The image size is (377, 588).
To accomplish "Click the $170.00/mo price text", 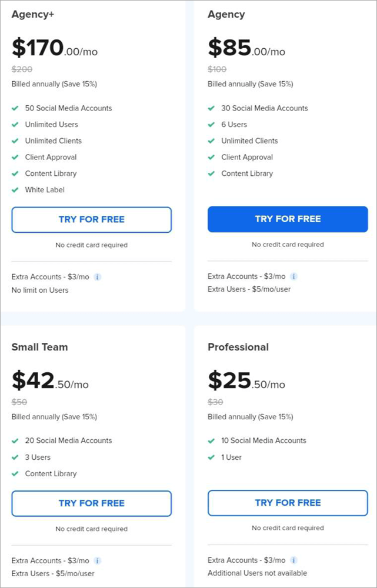I will [x=55, y=48].
